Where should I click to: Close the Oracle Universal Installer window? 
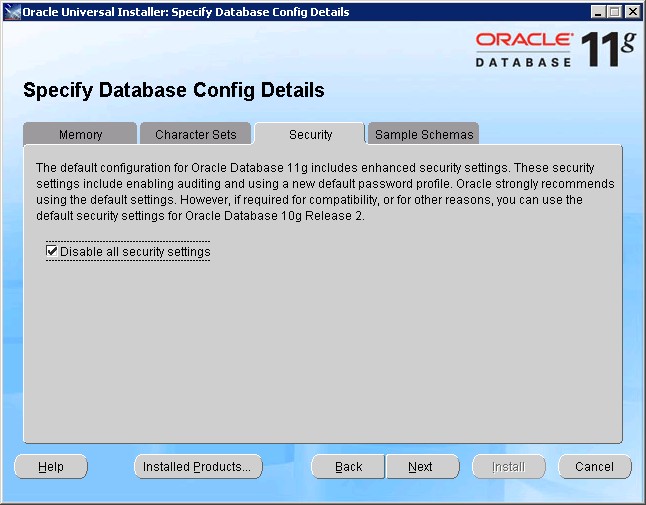pyautogui.click(x=632, y=12)
